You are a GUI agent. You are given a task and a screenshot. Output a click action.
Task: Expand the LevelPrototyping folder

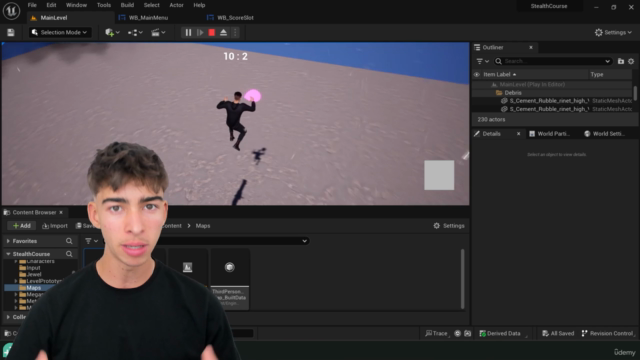point(16,281)
